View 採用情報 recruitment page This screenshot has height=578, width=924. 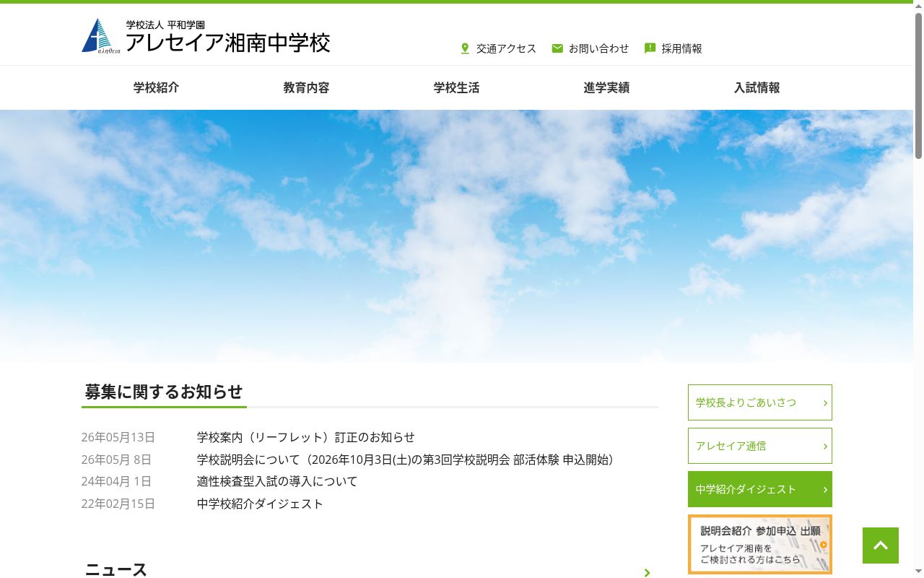(681, 48)
